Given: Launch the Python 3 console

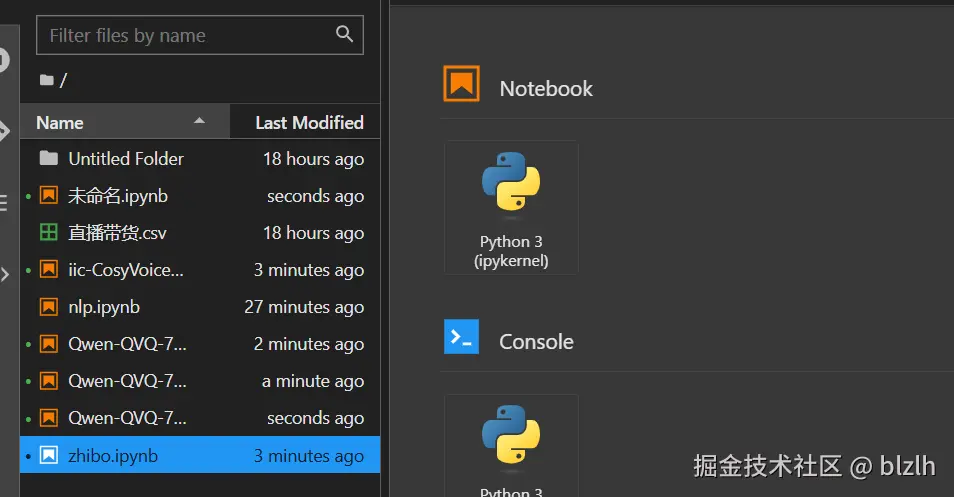Looking at the screenshot, I should (x=511, y=446).
